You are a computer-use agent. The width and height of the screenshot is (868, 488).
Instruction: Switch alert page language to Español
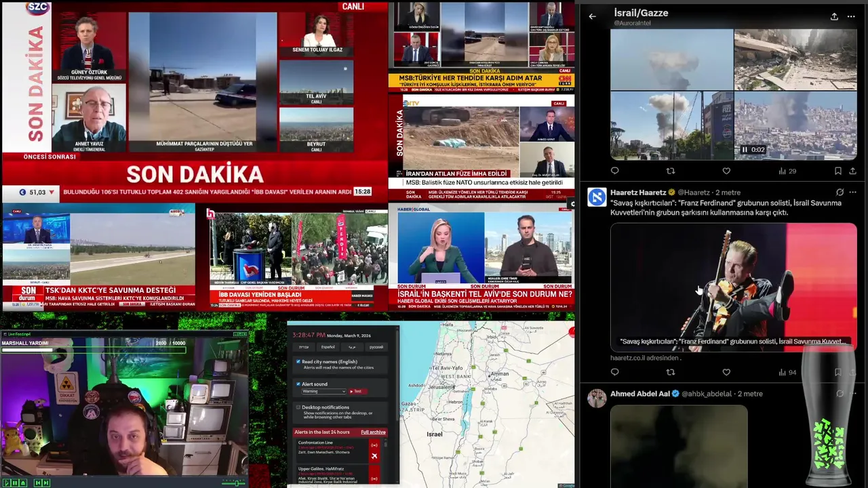[x=328, y=347]
